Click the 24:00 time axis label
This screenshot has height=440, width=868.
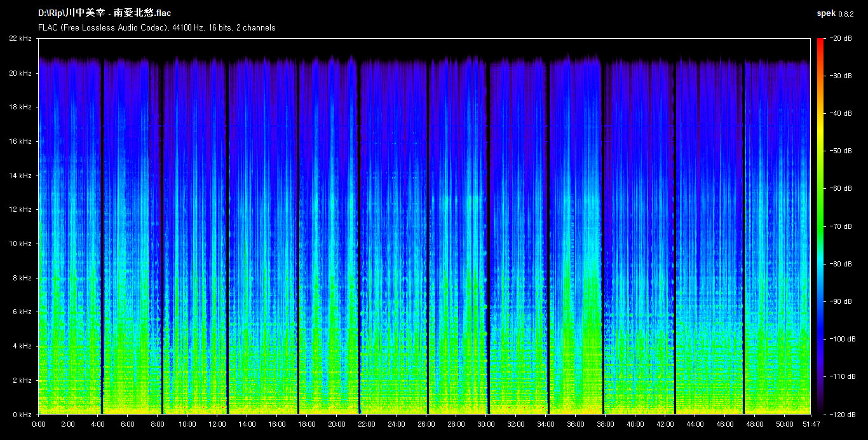397,424
